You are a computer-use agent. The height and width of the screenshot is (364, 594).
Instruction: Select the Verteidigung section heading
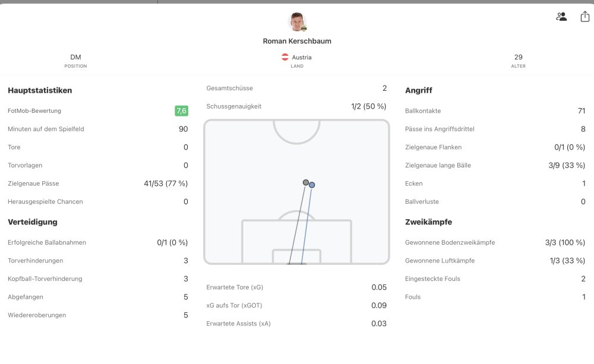tap(33, 222)
